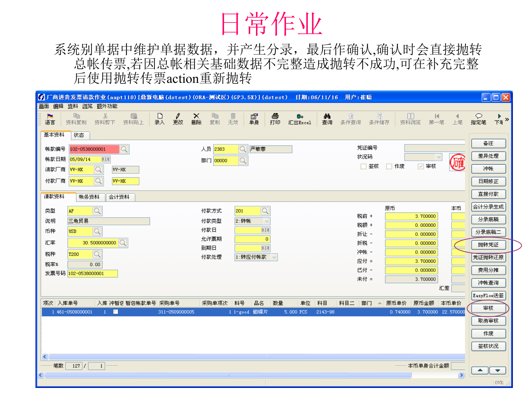Image resolution: width=532 pixels, height=399 pixels.
Task: Click the 删除 delete icon
Action: [196, 119]
